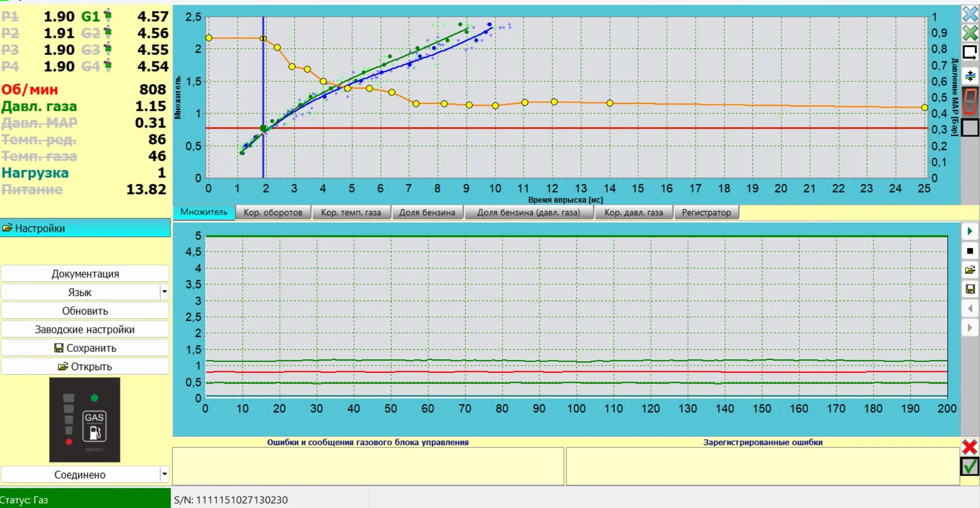This screenshot has height=508, width=980.
Task: Click the Соединено connection button
Action: [80, 474]
